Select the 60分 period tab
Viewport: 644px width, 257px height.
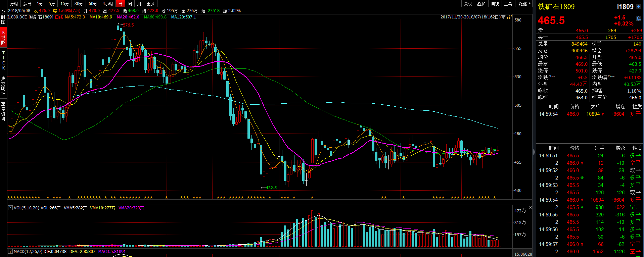click(93, 4)
